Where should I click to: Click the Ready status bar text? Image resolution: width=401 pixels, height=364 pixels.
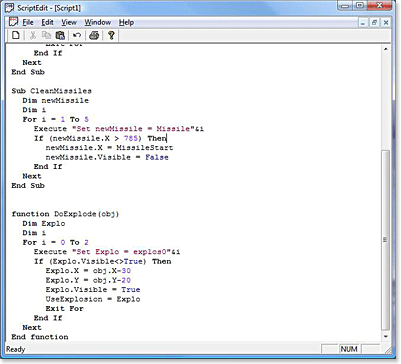(x=16, y=349)
